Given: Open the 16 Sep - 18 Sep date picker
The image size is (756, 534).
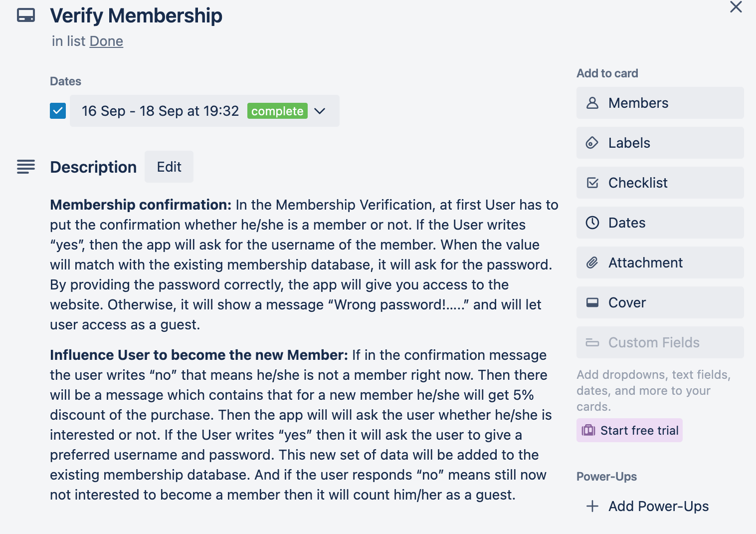Looking at the screenshot, I should tap(160, 111).
